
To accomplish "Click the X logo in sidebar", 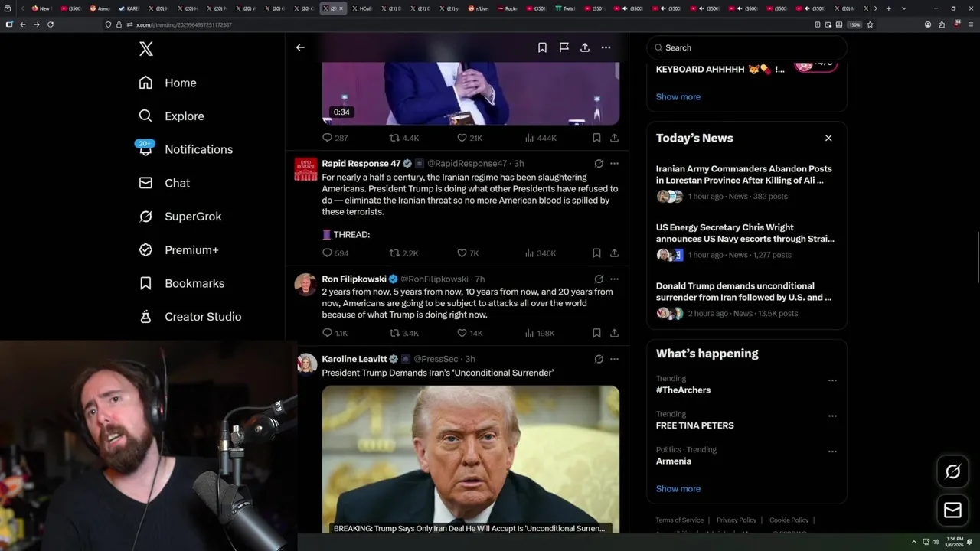I will [146, 49].
